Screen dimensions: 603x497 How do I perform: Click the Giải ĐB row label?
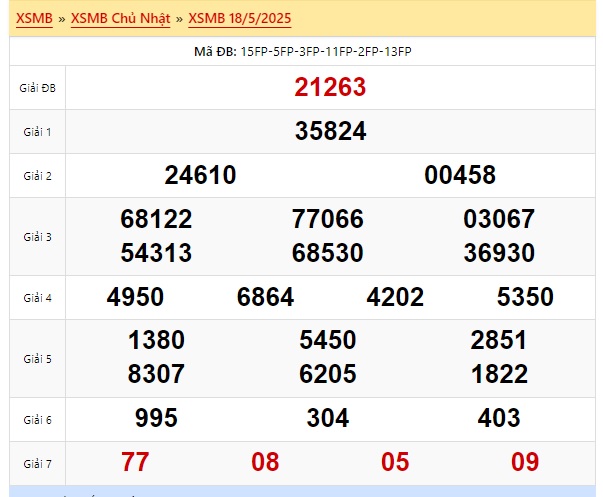pyautogui.click(x=37, y=88)
